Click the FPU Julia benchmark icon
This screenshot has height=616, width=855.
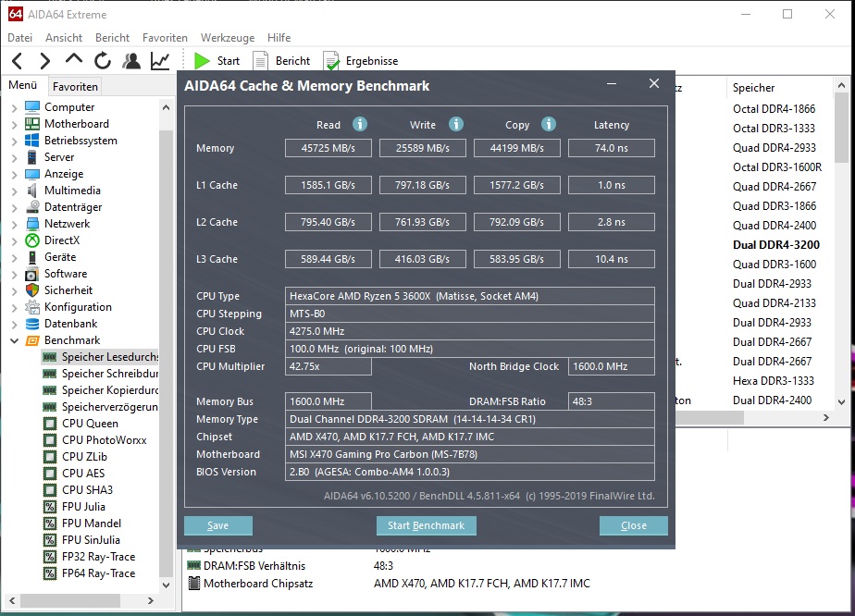50,507
